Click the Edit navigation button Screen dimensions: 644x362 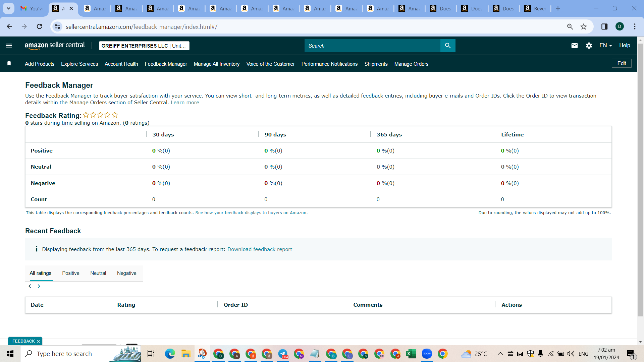click(x=622, y=63)
